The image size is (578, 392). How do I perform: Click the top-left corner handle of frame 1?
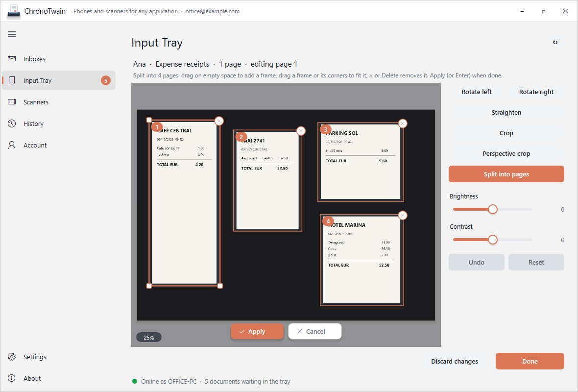coord(149,120)
